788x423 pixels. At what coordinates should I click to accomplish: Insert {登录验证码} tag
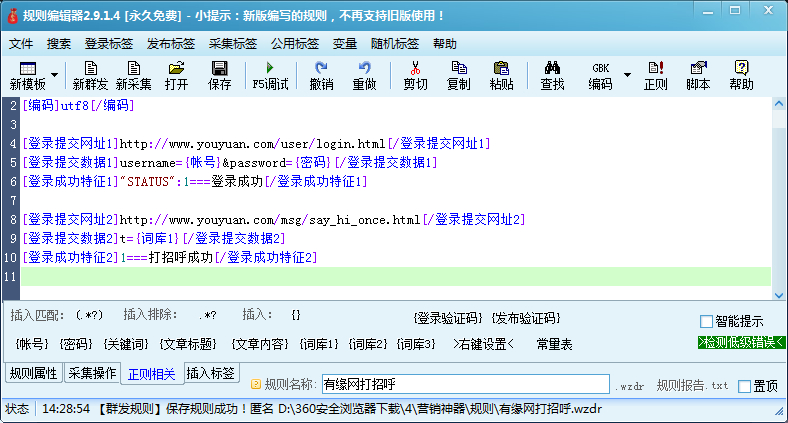[448, 318]
